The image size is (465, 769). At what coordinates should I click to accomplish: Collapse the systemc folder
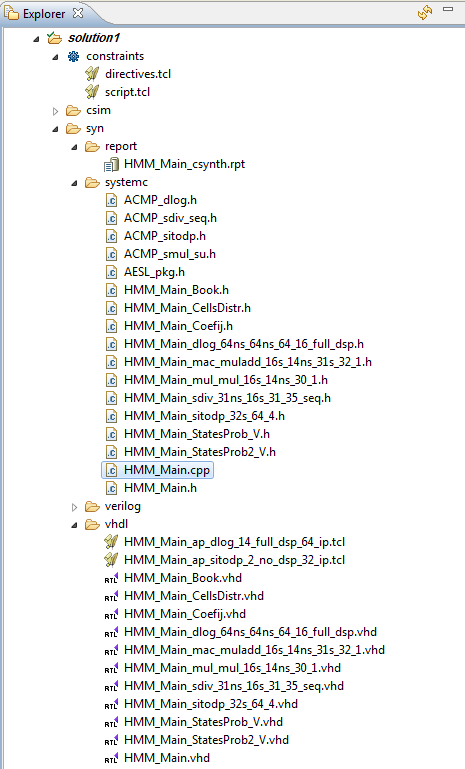click(74, 183)
